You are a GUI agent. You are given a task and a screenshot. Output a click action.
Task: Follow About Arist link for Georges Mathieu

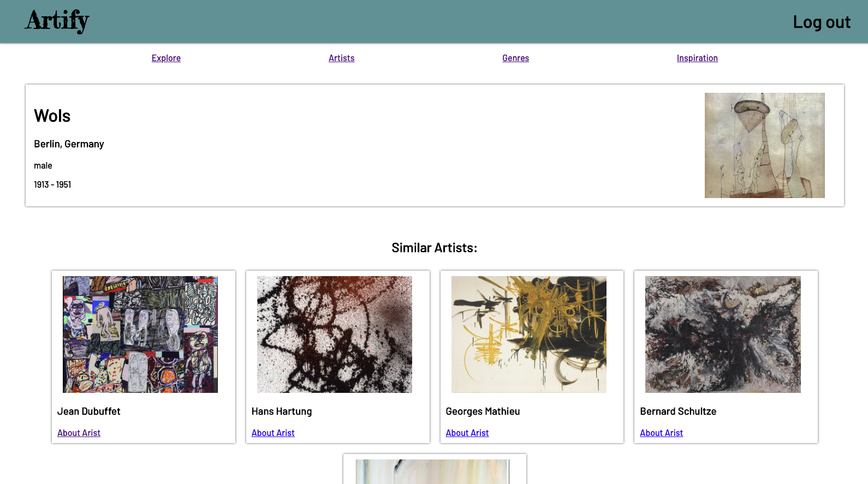click(x=467, y=433)
